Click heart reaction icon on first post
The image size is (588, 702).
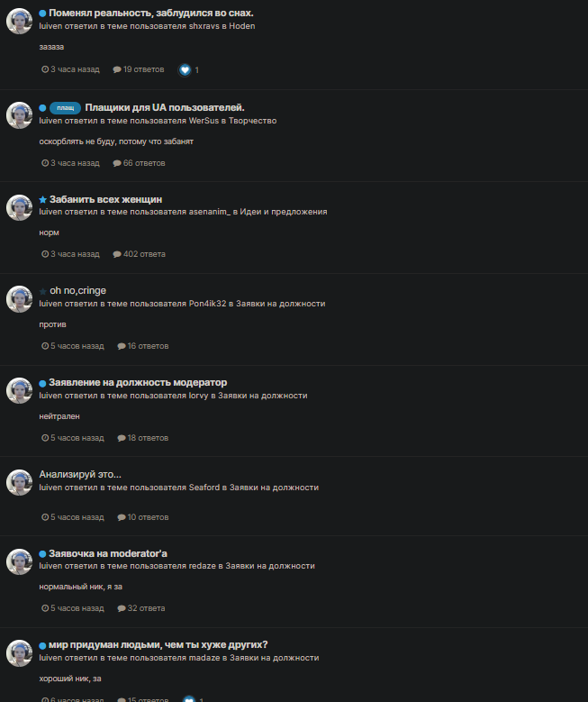tap(185, 70)
